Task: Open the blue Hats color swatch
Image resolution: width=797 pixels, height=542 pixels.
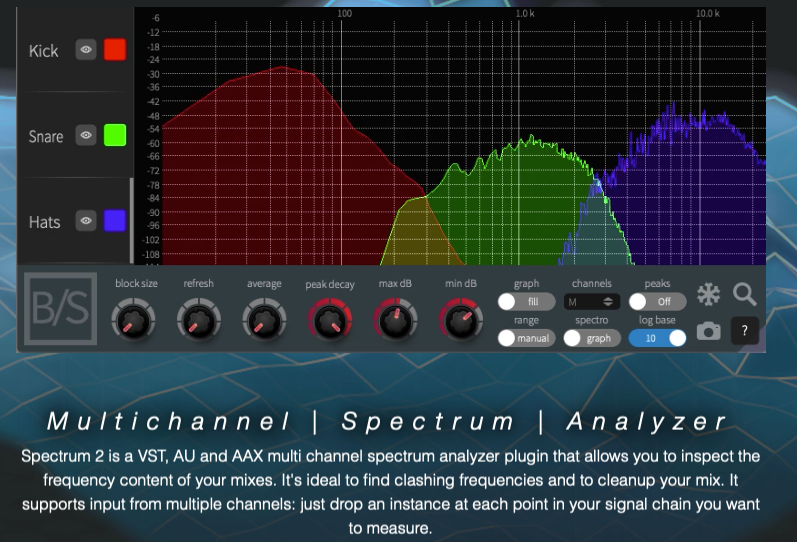Action: (x=115, y=221)
